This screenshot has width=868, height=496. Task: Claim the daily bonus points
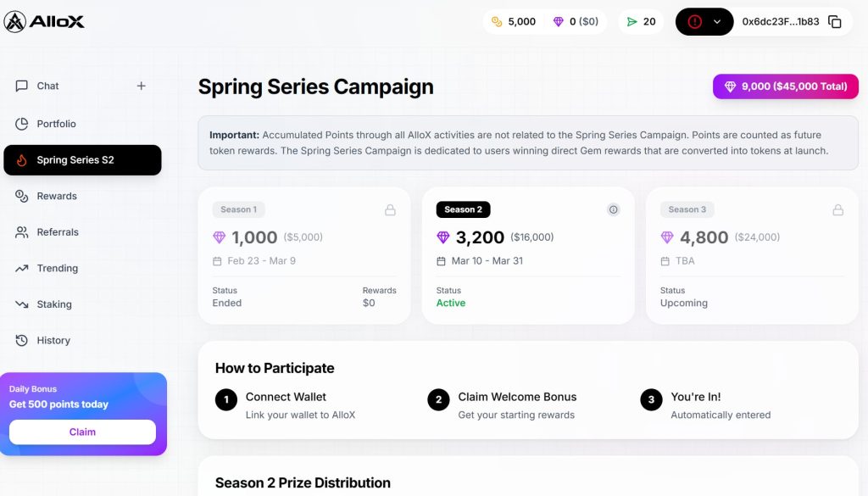click(82, 432)
